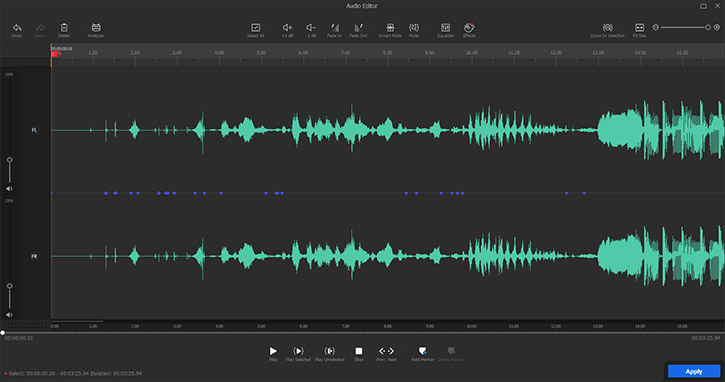This screenshot has height=382, width=725.
Task: Click the Mute toolbar icon
Action: click(414, 28)
